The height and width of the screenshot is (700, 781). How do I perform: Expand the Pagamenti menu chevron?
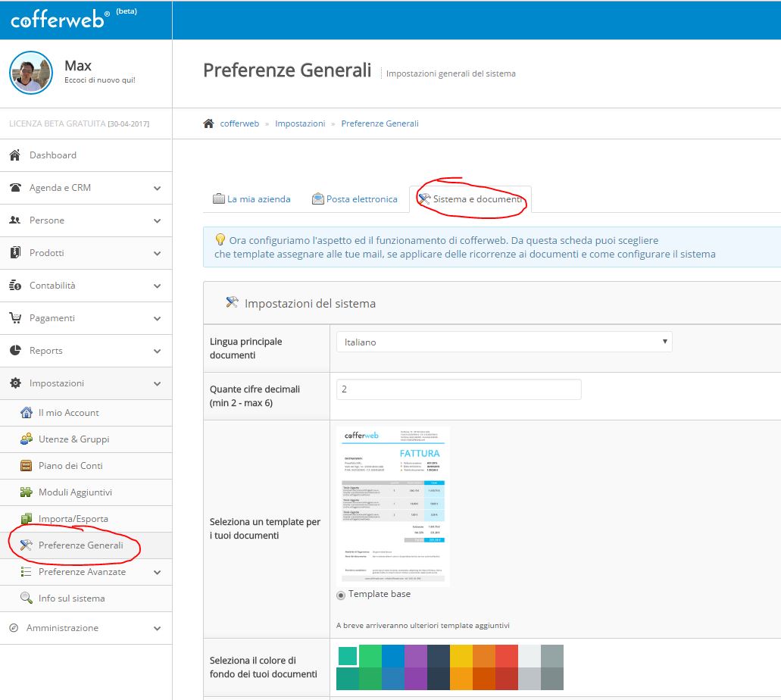point(158,318)
